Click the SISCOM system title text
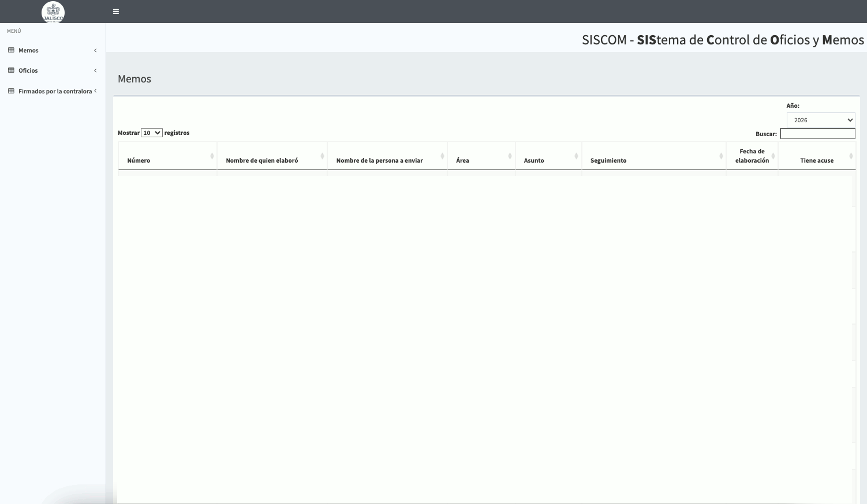867x504 pixels. click(723, 40)
